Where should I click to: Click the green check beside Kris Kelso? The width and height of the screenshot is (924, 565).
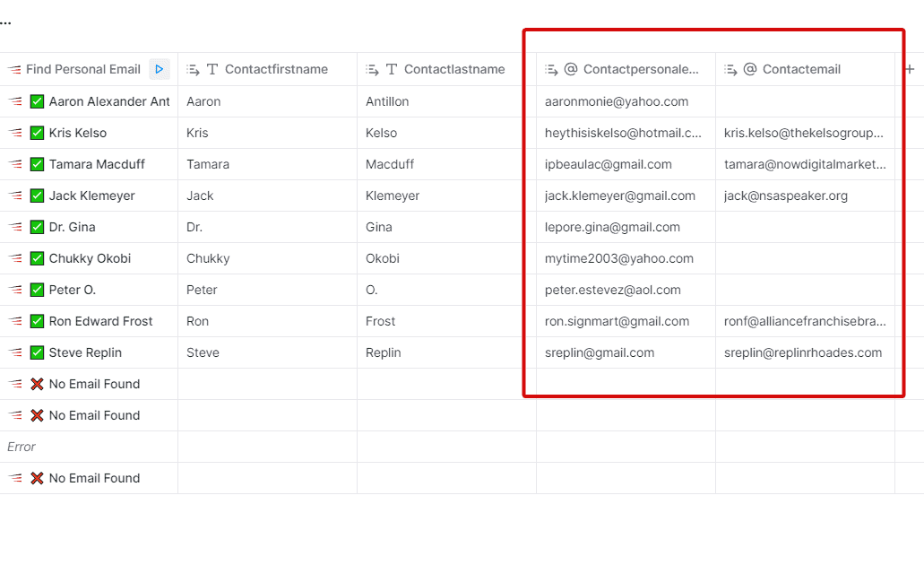pyautogui.click(x=37, y=133)
